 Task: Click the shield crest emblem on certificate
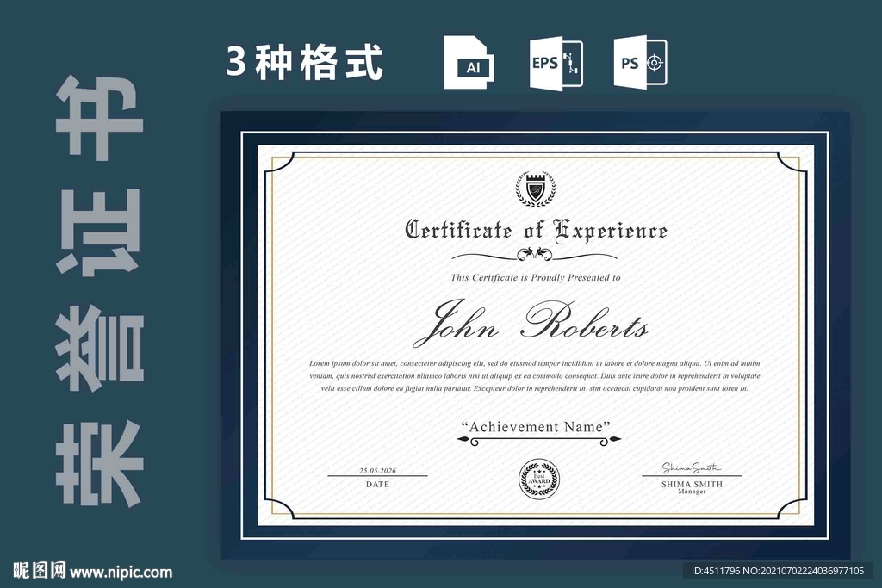click(x=536, y=189)
